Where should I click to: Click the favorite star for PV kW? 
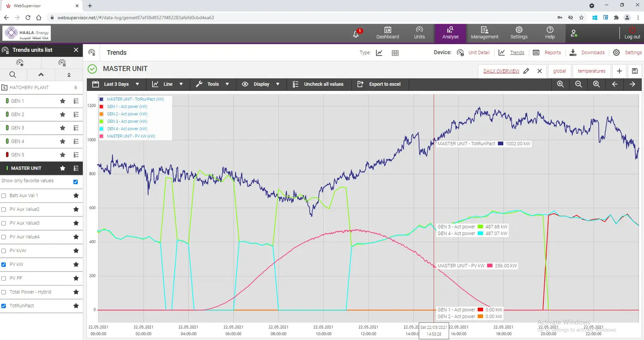(76, 265)
